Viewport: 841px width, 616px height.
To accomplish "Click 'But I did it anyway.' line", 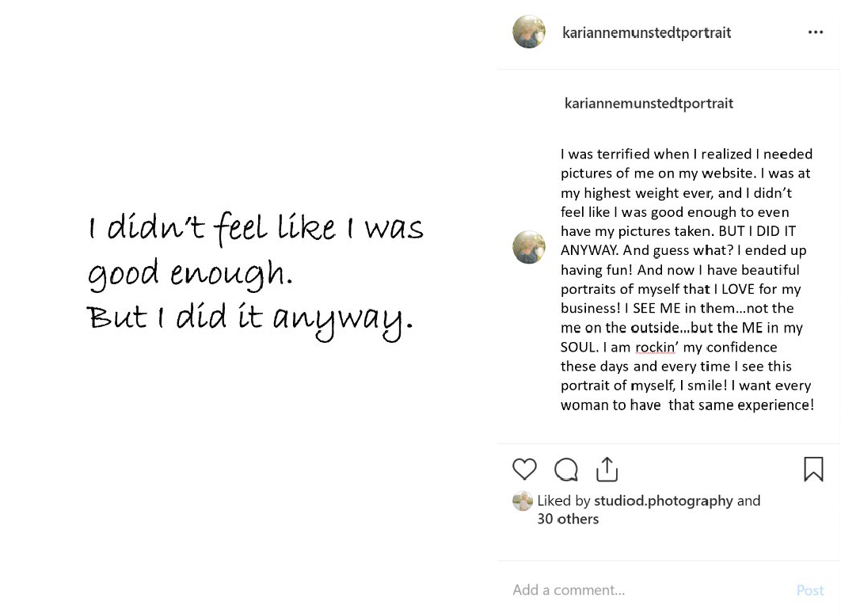I will (x=249, y=318).
